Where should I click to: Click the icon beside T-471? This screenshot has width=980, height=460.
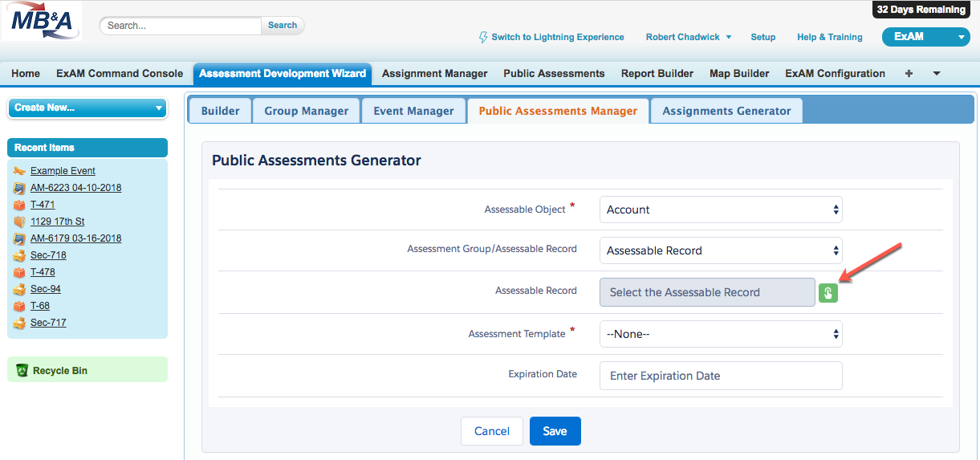click(x=19, y=205)
